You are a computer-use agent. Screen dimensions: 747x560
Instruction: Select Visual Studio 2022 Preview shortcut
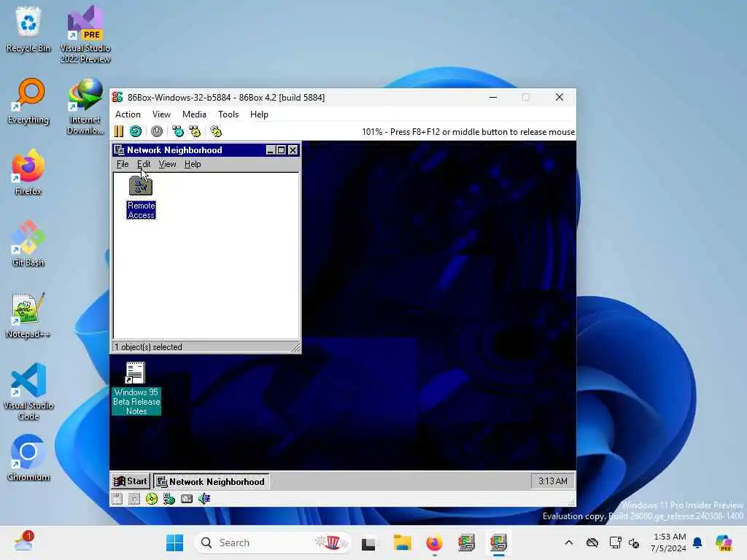click(x=85, y=34)
